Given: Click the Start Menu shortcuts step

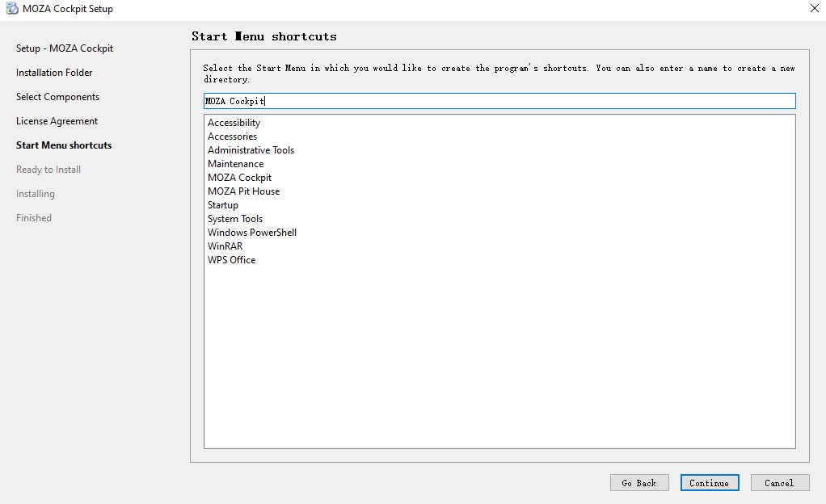Looking at the screenshot, I should tap(64, 145).
